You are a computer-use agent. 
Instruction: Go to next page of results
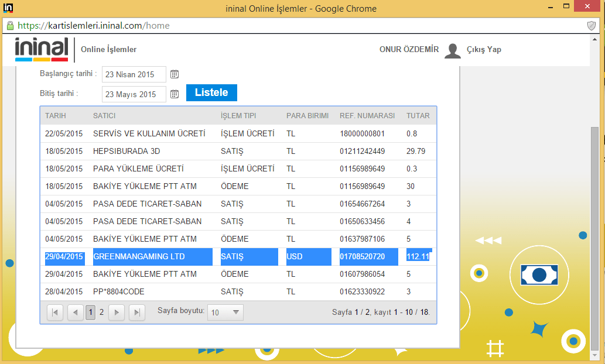pyautogui.click(x=117, y=313)
